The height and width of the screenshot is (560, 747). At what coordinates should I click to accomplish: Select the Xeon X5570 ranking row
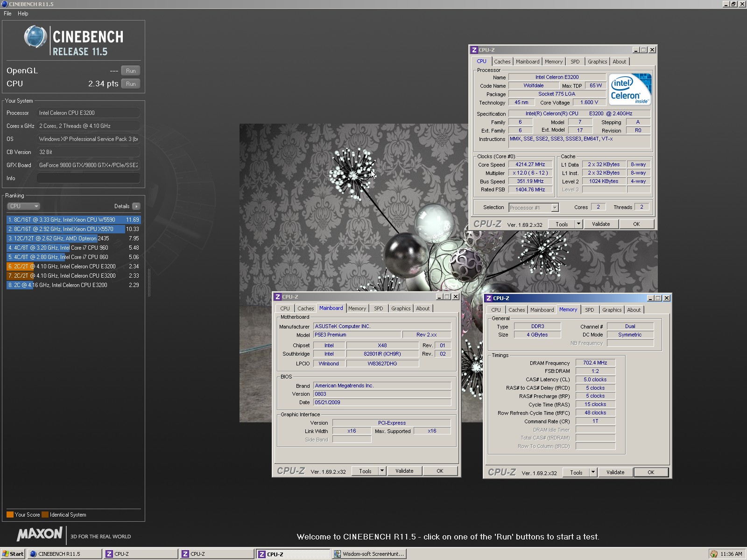(73, 229)
